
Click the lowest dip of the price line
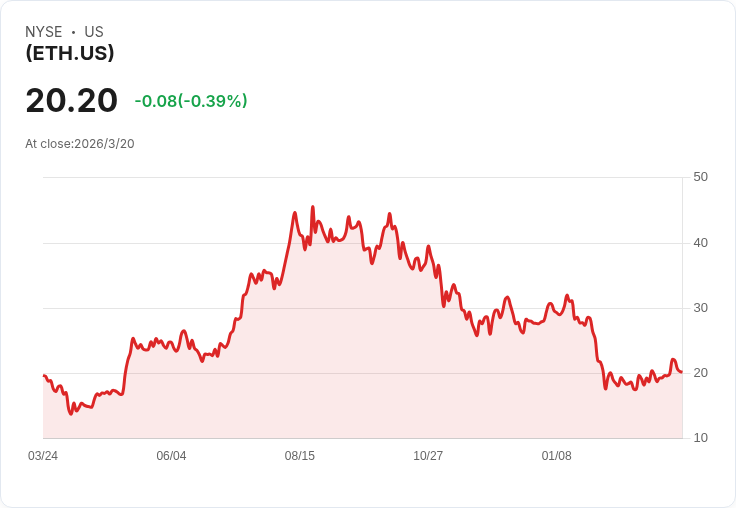(70, 413)
